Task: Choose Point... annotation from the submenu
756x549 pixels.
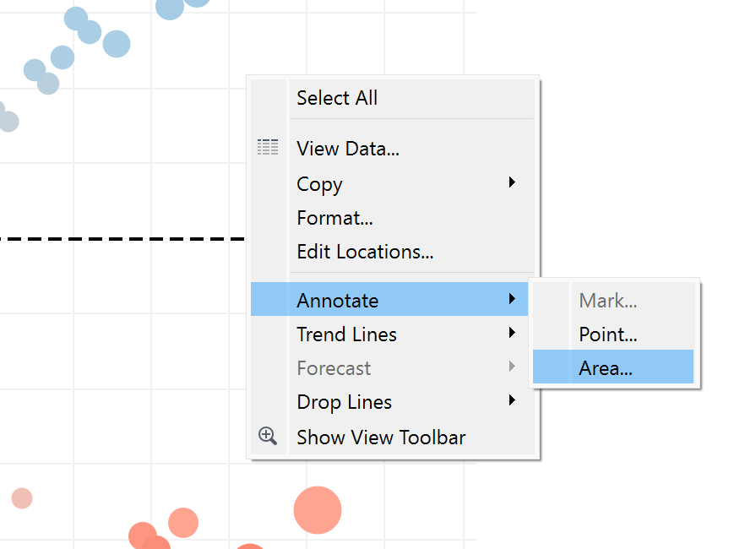Action: [607, 334]
